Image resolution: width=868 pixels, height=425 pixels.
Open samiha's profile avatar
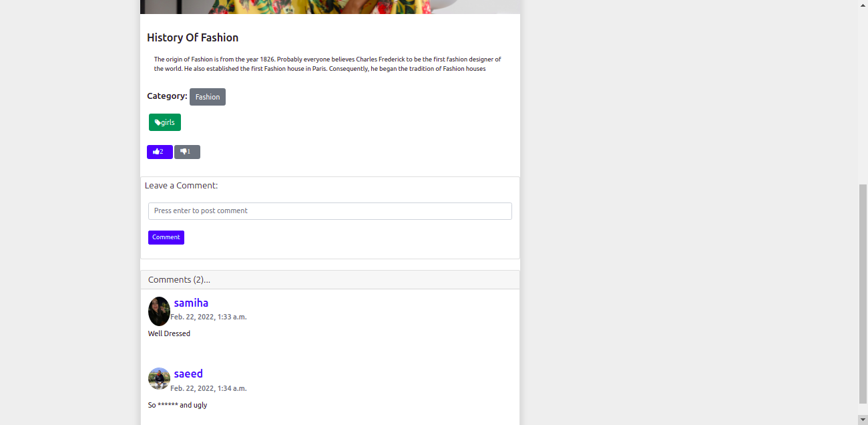[159, 311]
